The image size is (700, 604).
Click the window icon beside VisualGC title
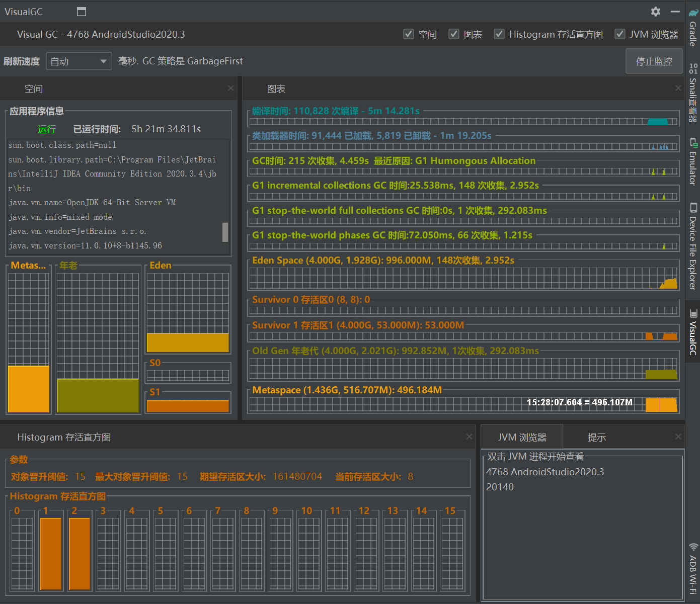click(81, 12)
